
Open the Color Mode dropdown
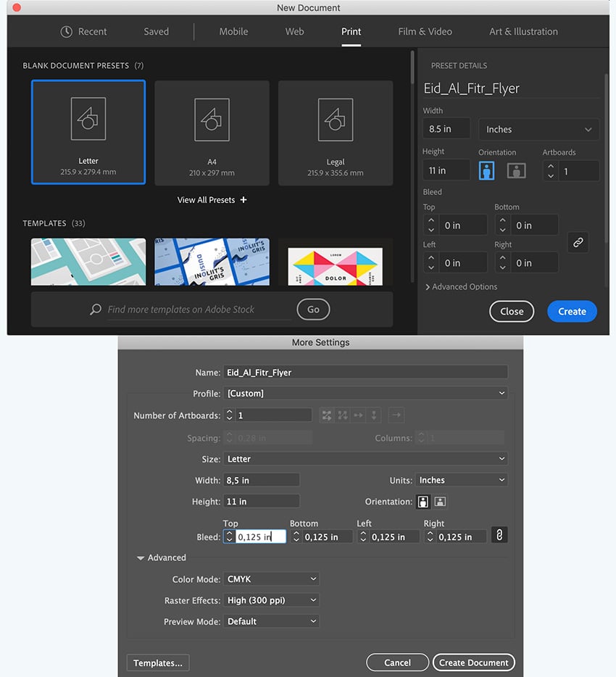click(x=271, y=578)
